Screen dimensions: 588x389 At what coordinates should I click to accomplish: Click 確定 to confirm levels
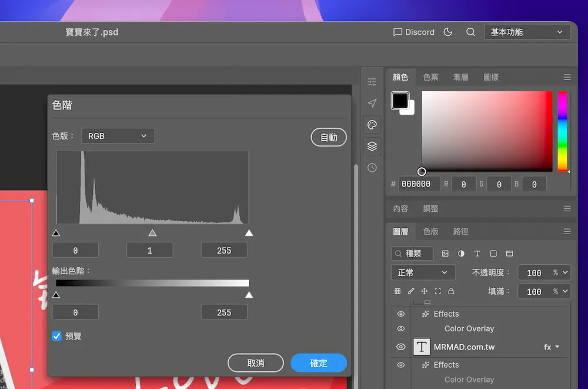[x=319, y=363]
